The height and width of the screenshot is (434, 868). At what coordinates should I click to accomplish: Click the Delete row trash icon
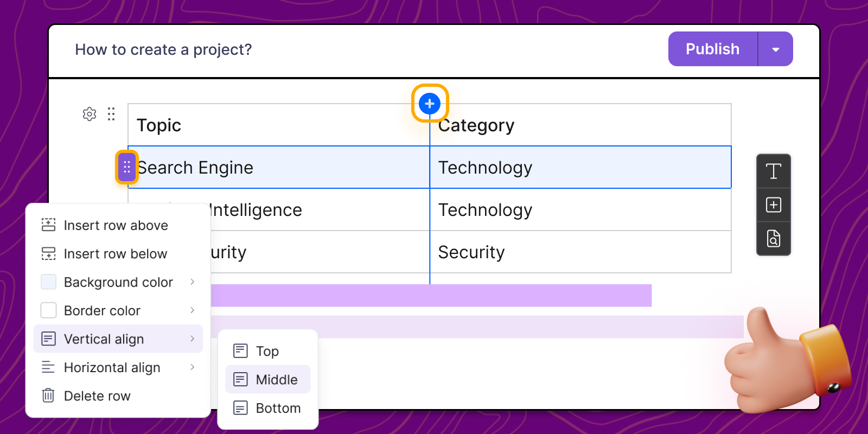coord(48,395)
